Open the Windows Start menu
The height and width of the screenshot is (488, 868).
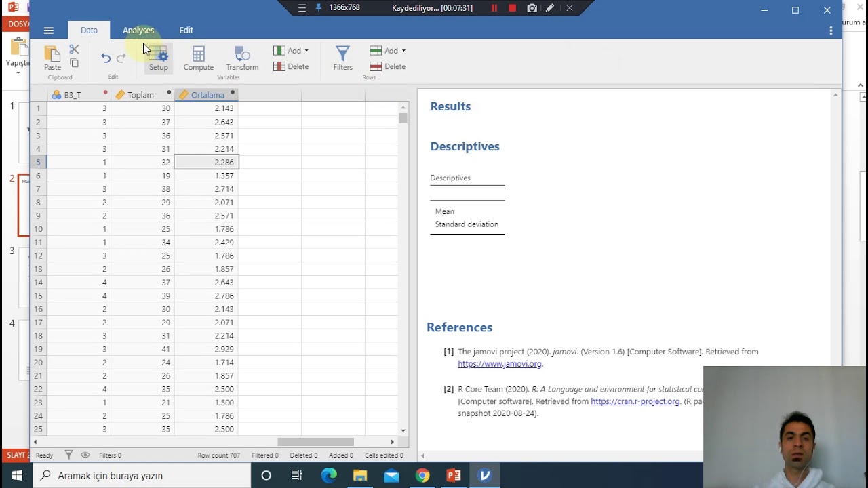(17, 475)
